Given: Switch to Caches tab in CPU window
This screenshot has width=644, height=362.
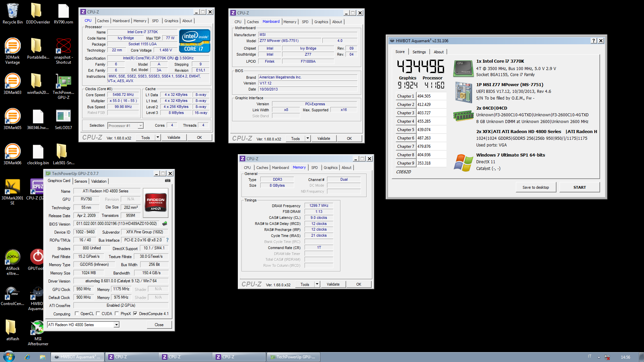Looking at the screenshot, I should pos(103,21).
